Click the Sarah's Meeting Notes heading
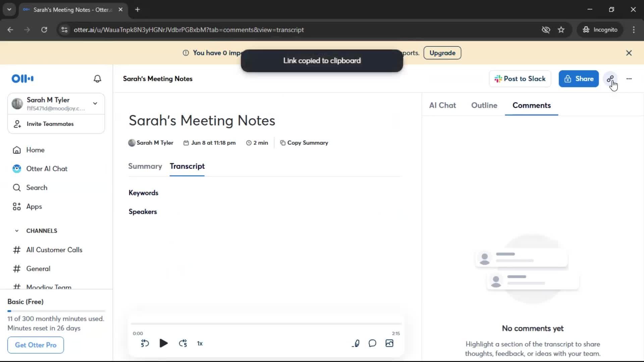644x362 pixels. [x=202, y=121]
